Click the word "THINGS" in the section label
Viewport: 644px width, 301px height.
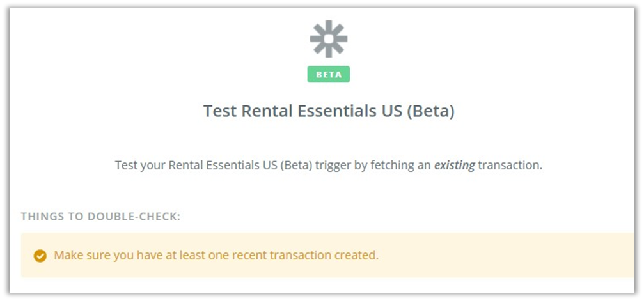tap(40, 217)
